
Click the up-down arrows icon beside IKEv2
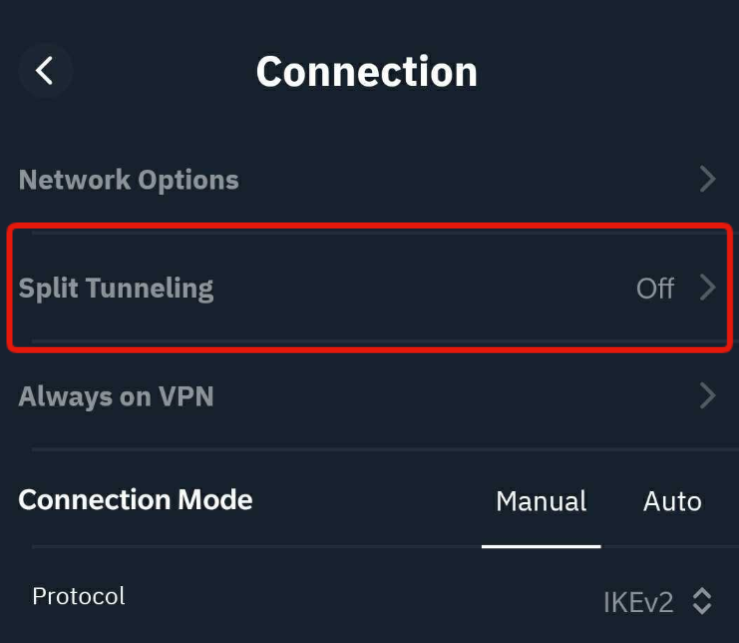pyautogui.click(x=702, y=601)
